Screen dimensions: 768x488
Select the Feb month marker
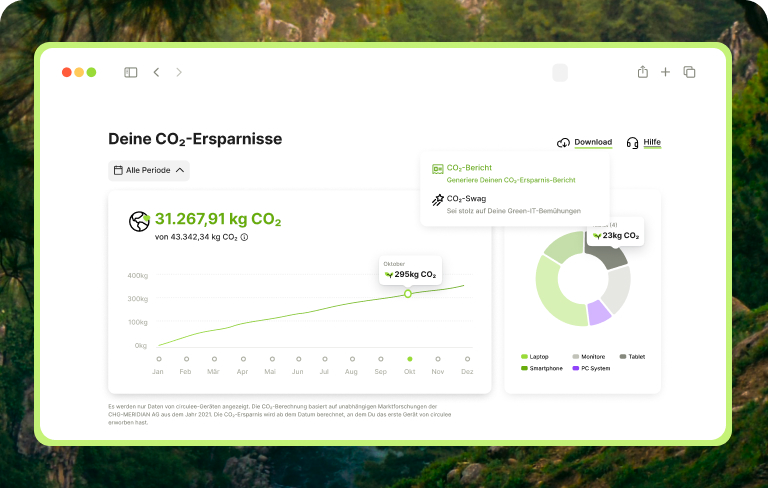click(186, 359)
